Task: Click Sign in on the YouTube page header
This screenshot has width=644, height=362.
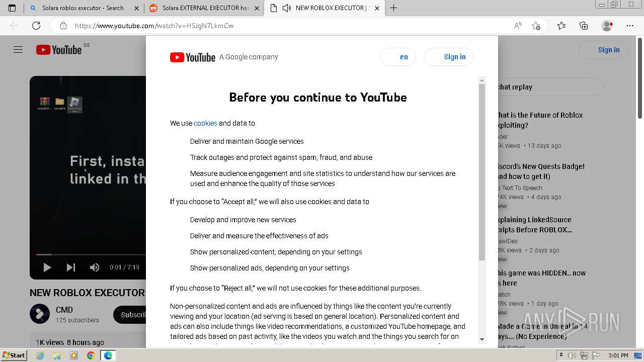Action: (x=603, y=50)
